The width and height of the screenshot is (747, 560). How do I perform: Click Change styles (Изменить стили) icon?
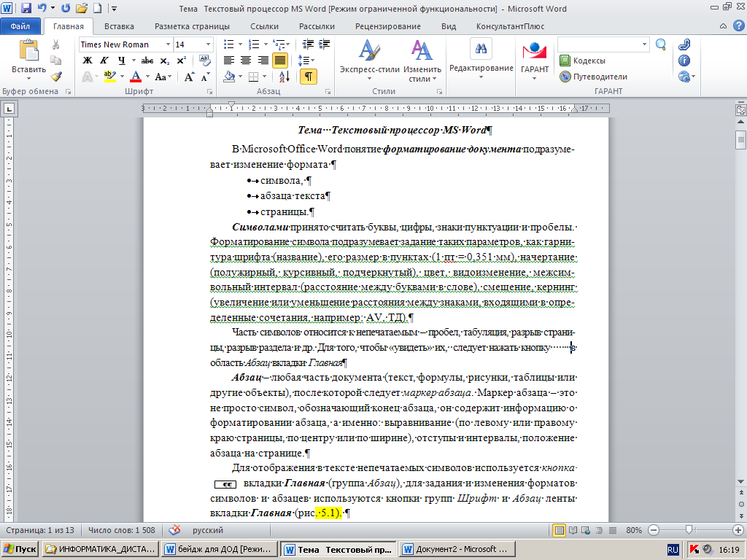click(422, 61)
